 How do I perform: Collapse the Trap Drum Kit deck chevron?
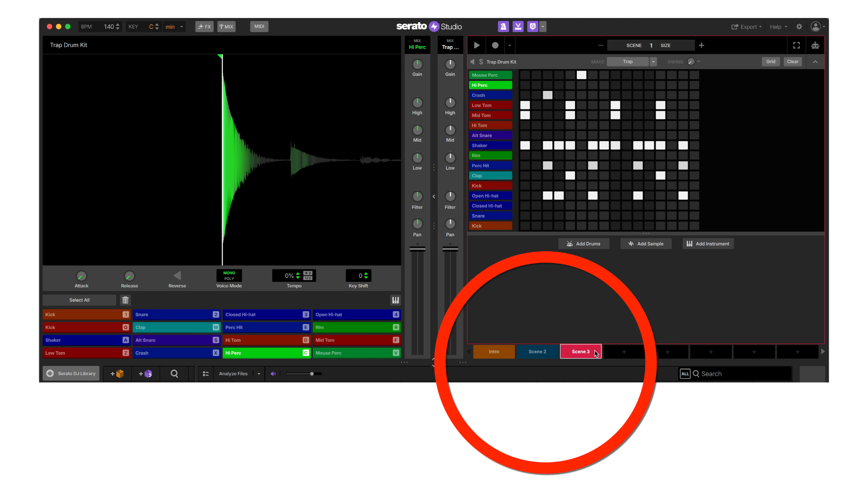pyautogui.click(x=815, y=62)
